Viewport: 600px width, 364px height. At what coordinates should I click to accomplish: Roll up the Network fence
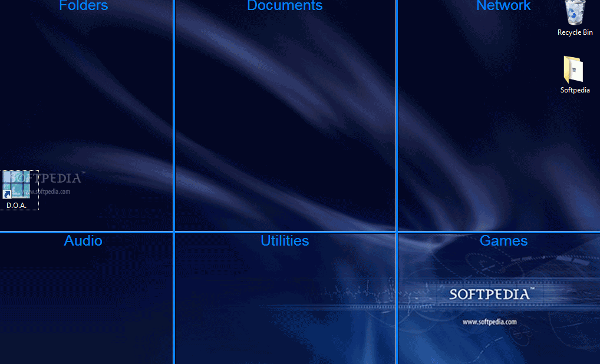pos(503,6)
